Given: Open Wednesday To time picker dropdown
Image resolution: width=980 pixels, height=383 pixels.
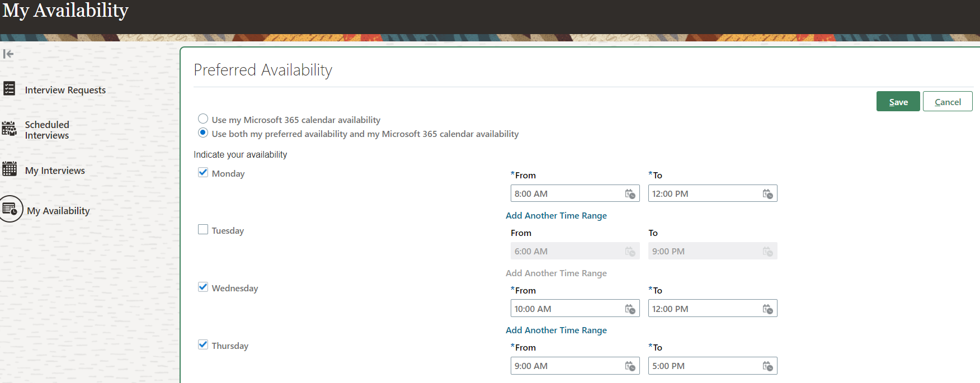Looking at the screenshot, I should tap(767, 309).
